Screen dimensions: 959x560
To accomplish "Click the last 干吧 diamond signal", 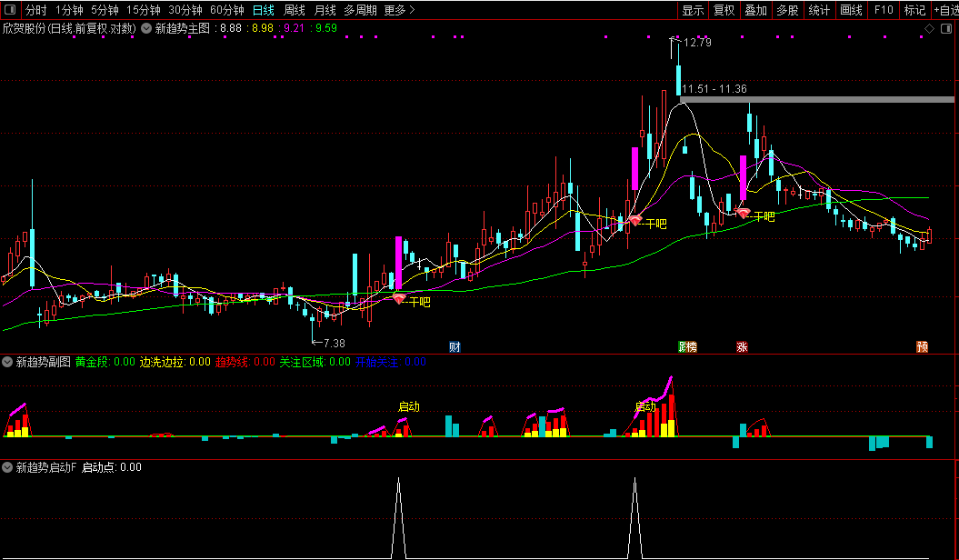I will coord(743,214).
